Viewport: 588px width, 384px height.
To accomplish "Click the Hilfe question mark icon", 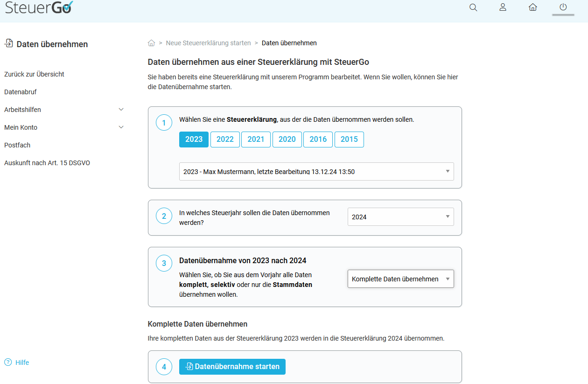I will 8,363.
